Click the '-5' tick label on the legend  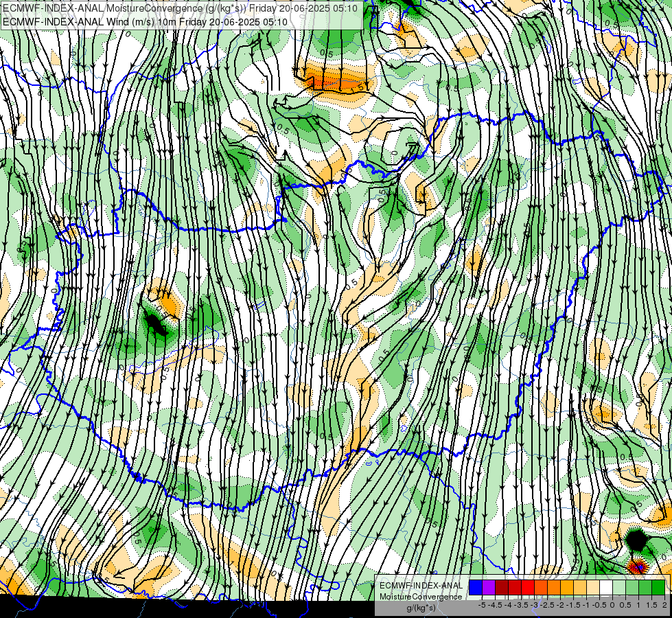tap(482, 605)
